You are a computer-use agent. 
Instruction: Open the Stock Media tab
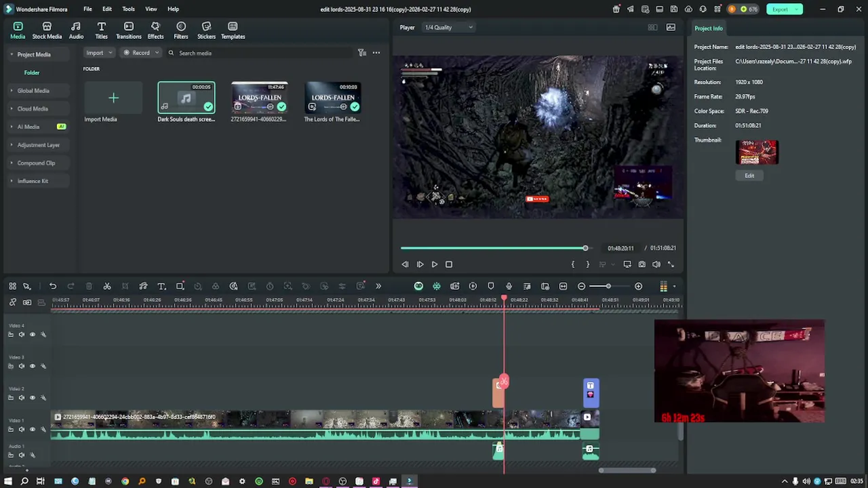point(47,30)
